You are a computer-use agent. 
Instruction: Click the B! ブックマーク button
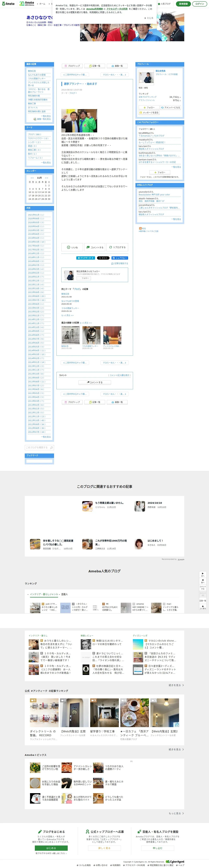tap(85, 258)
